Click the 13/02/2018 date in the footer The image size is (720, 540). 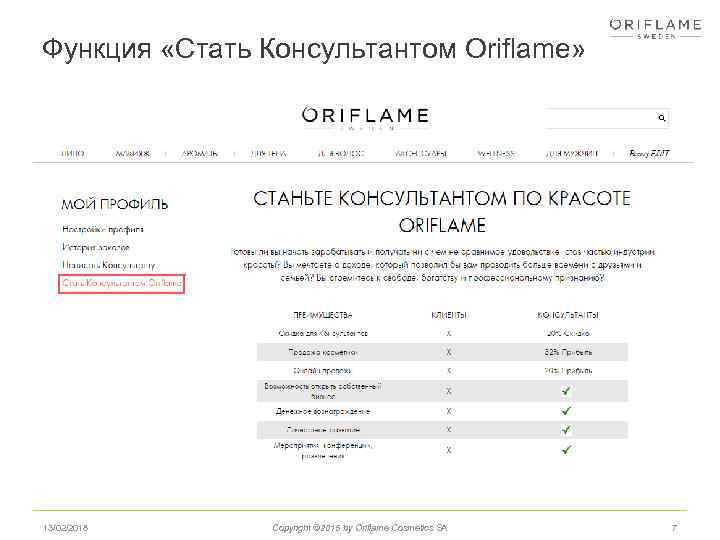pyautogui.click(x=66, y=528)
